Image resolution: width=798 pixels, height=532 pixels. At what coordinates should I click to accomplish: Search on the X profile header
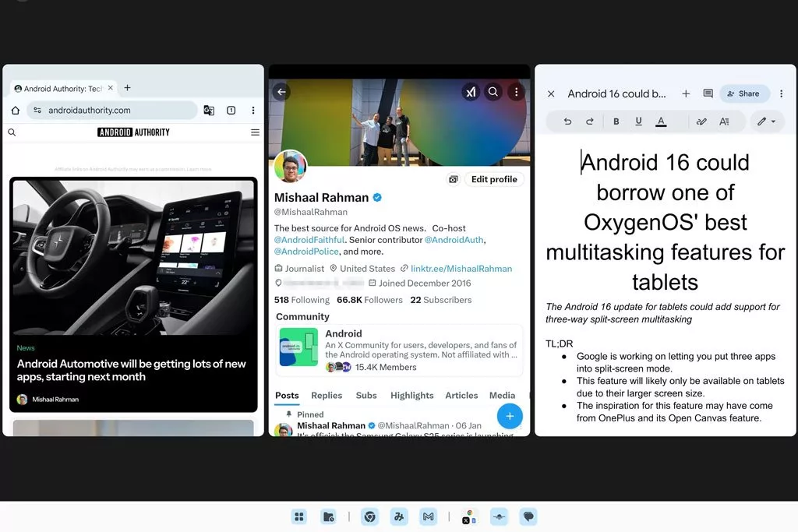pos(493,92)
